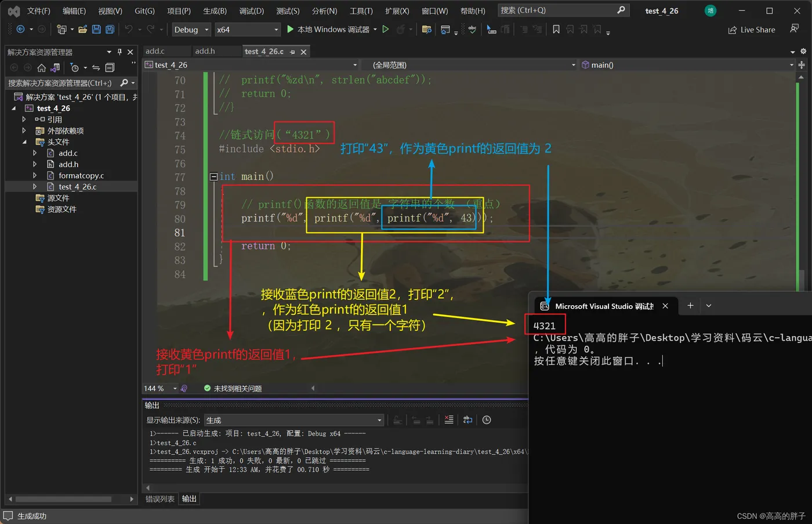The height and width of the screenshot is (524, 812).
Task: Click the Feedback person icon near Live Share
Action: pyautogui.click(x=794, y=28)
